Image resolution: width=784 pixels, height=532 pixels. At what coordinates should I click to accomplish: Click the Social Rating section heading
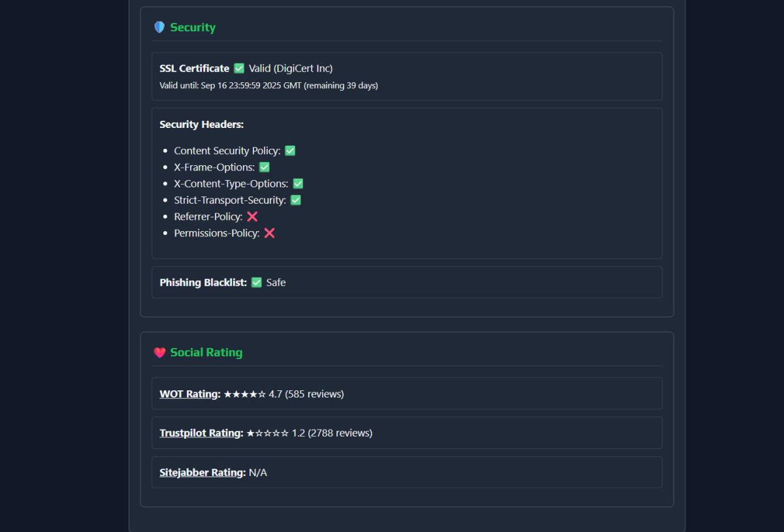pos(206,352)
